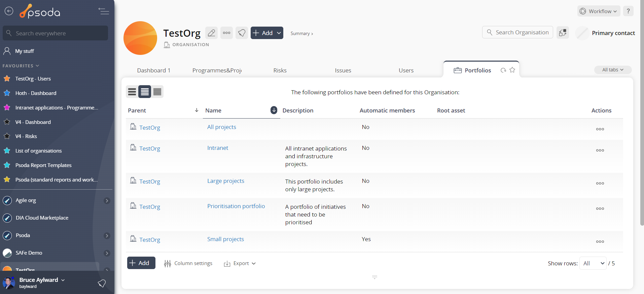The width and height of the screenshot is (644, 294).
Task: Open actions menu for Small projects row
Action: [x=600, y=241]
